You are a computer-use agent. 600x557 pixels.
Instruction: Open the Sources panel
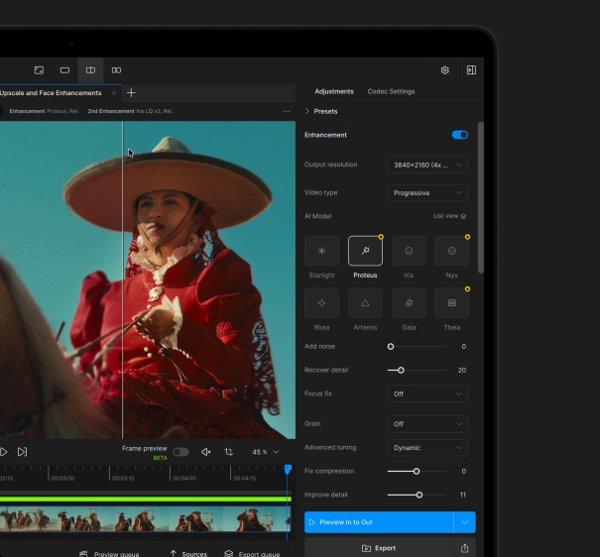(x=188, y=554)
